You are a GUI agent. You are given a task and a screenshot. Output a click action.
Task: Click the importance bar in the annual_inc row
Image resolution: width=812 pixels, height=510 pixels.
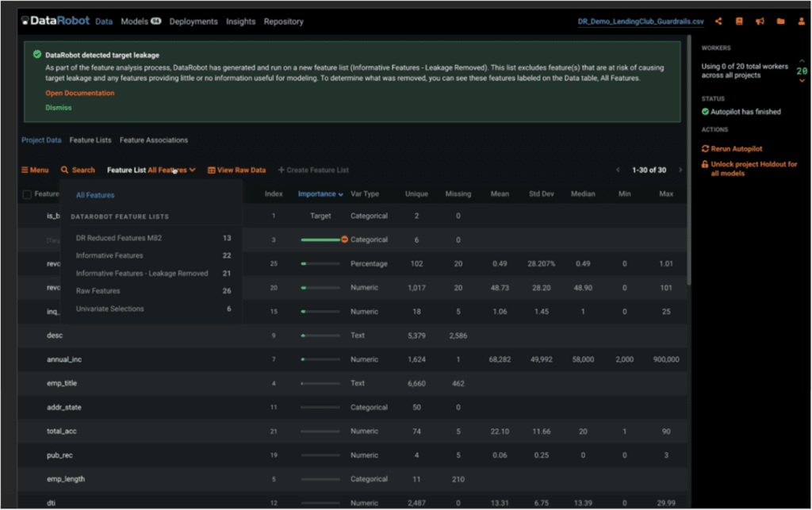(320, 359)
